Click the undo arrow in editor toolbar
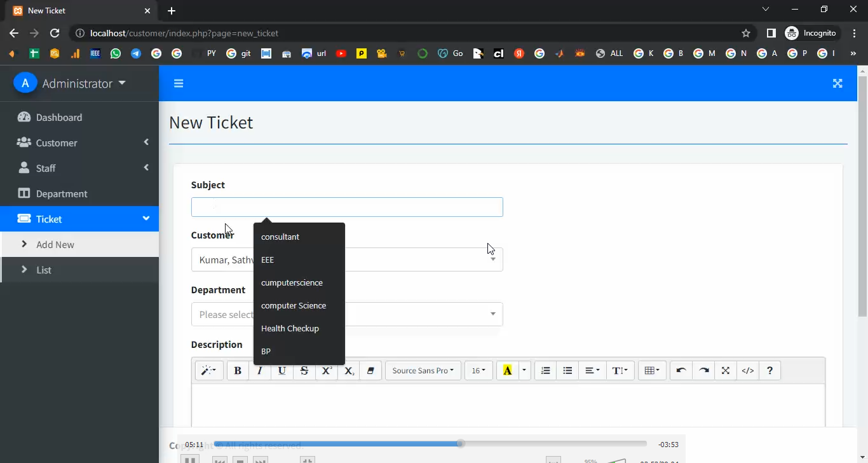Screen dimensions: 868x463 coord(681,371)
